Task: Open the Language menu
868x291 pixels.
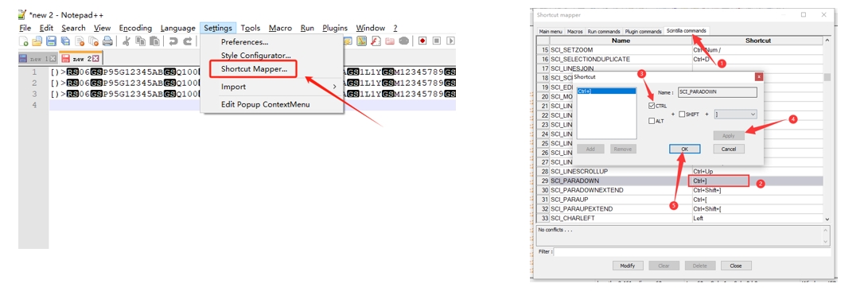Action: (177, 28)
